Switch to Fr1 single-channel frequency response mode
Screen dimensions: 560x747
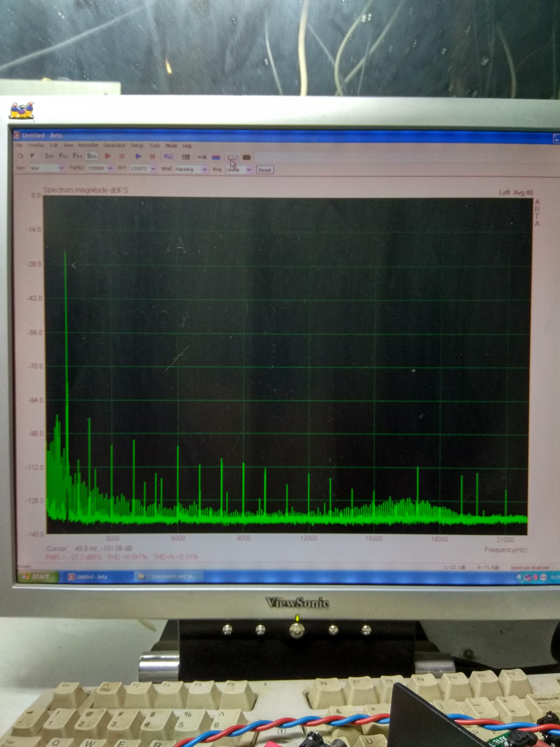click(x=77, y=156)
